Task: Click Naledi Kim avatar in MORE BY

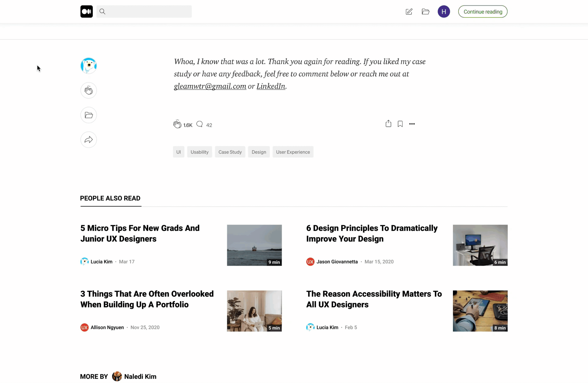Action: 117,376
